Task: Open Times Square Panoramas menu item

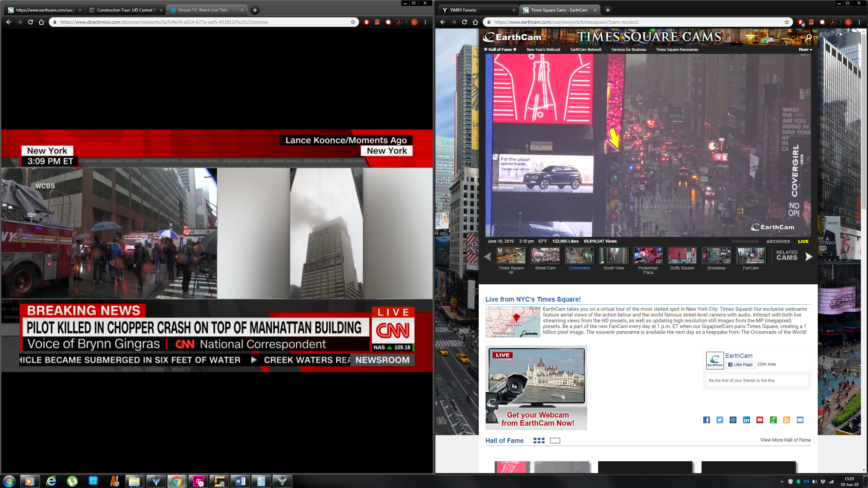Action: [x=677, y=49]
